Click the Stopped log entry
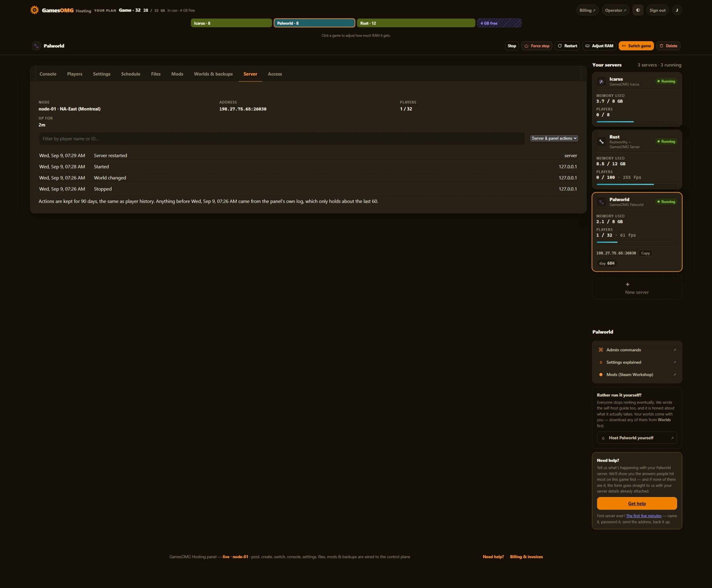This screenshot has width=712, height=588. pos(308,189)
